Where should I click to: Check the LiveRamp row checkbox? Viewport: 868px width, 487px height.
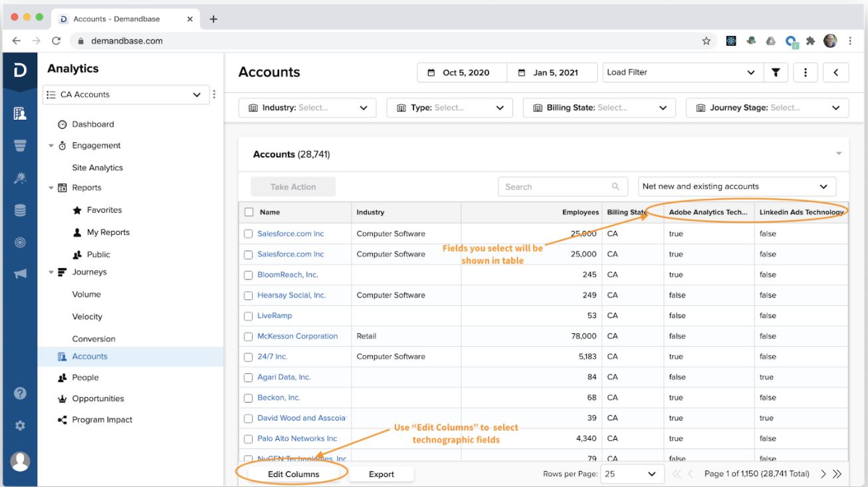point(249,316)
